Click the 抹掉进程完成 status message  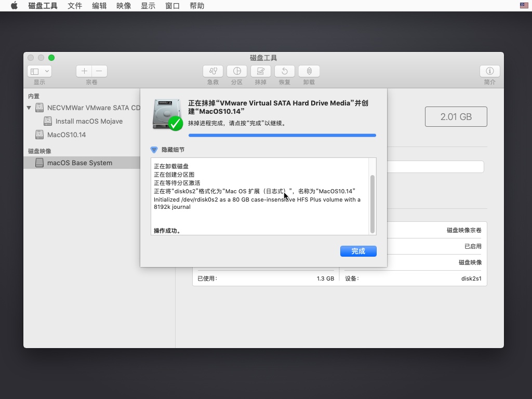click(x=237, y=123)
